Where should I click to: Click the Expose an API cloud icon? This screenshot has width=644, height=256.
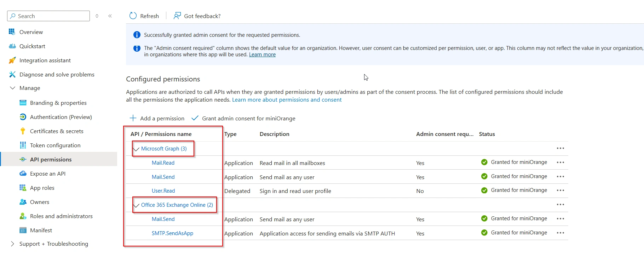23,173
